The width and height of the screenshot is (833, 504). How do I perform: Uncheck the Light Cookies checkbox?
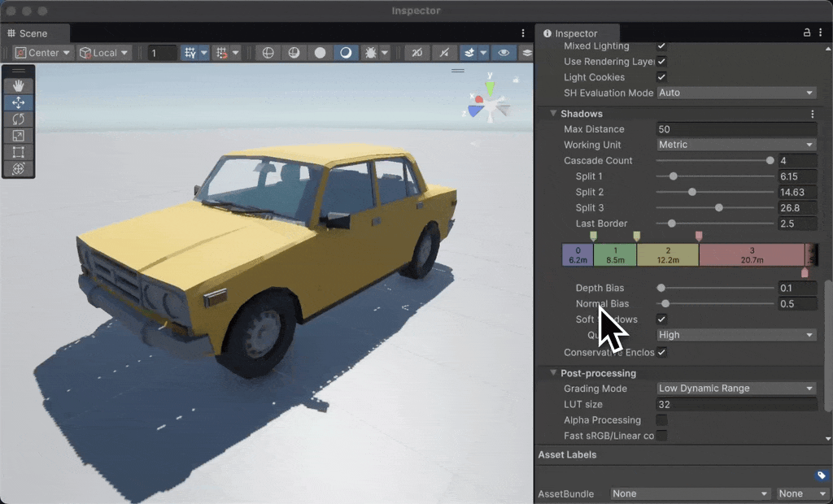662,76
